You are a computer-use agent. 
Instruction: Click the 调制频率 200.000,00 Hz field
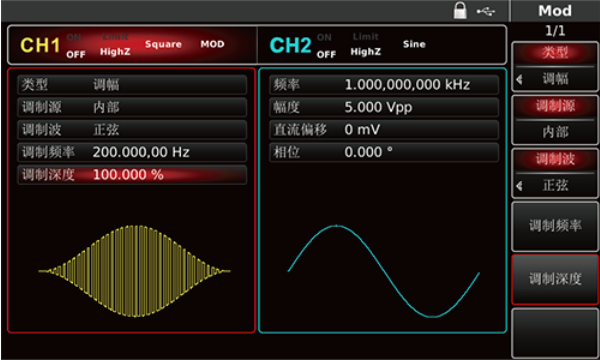pyautogui.click(x=132, y=152)
